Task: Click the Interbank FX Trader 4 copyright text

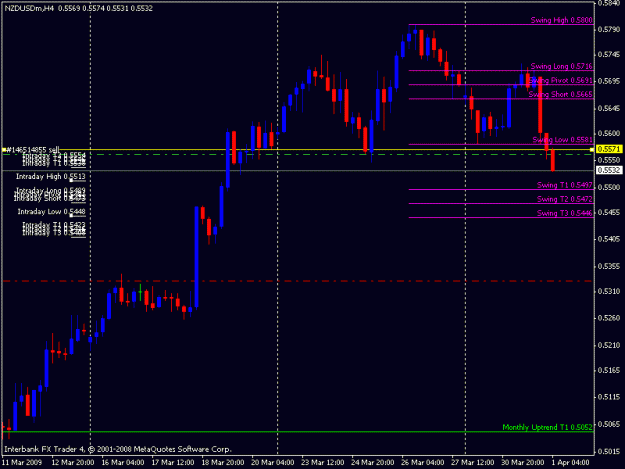Action: tap(118, 449)
